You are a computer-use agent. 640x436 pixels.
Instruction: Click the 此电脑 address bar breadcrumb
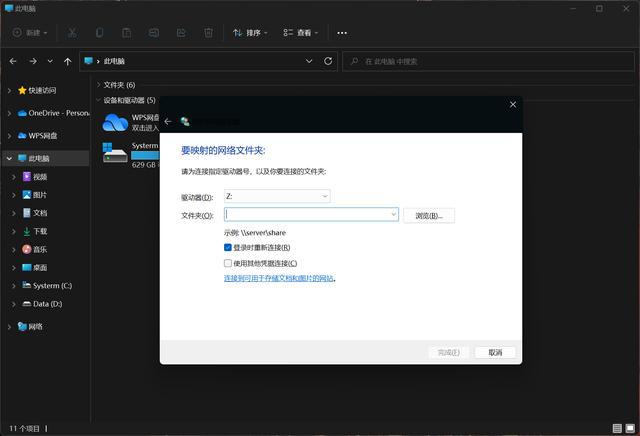114,61
